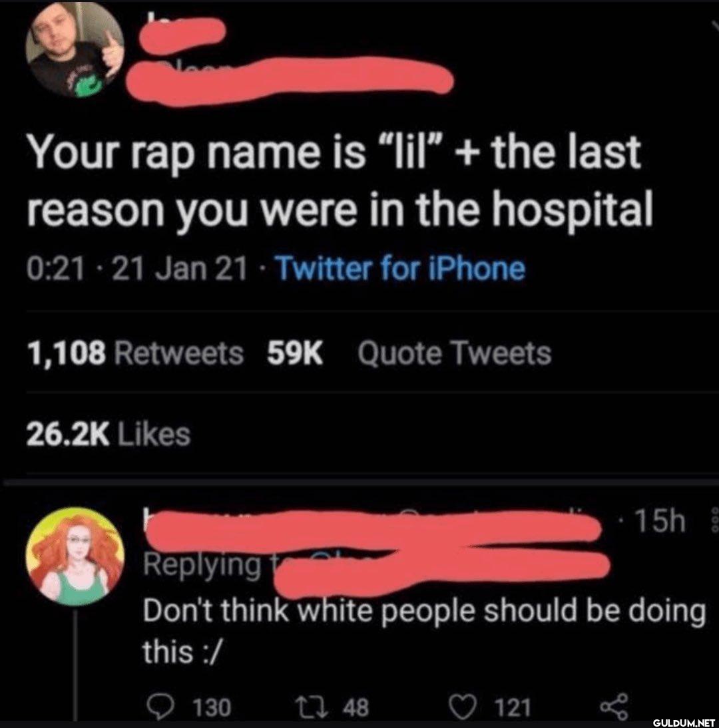719x728 pixels.
Task: Expand the chevron at the tweet's top-right
Action: 715,26
